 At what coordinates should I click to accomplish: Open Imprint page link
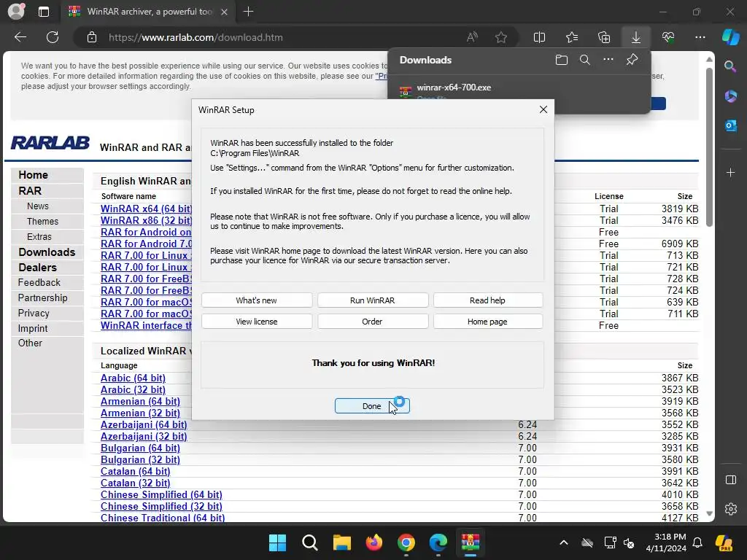32,329
